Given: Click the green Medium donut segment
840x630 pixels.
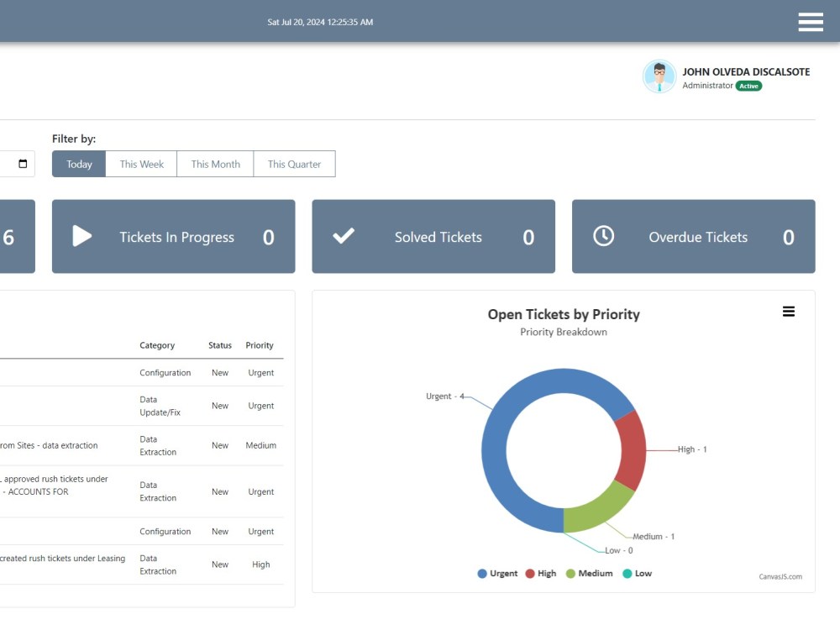Looking at the screenshot, I should (x=599, y=509).
